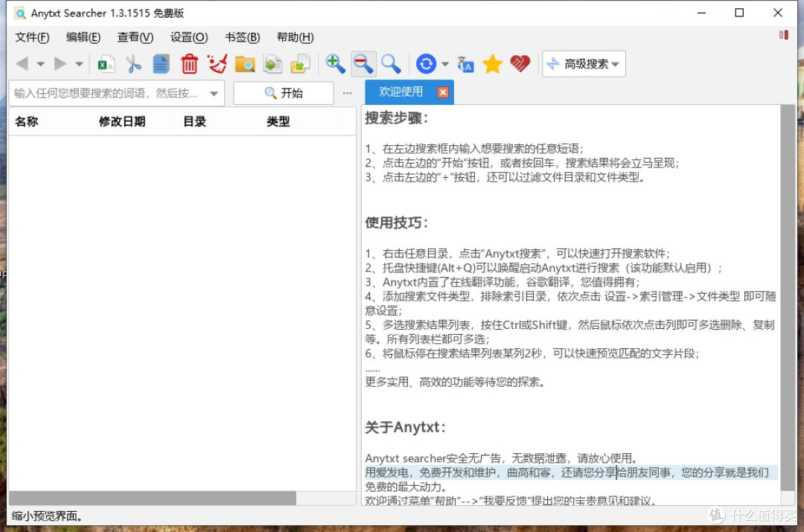Viewport: 804px width, 532px height.
Task: Open the 帮助(H) menu
Action: 295,37
